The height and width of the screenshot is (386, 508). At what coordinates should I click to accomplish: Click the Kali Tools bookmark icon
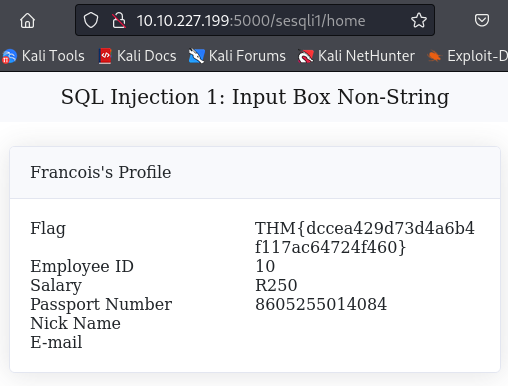point(9,56)
